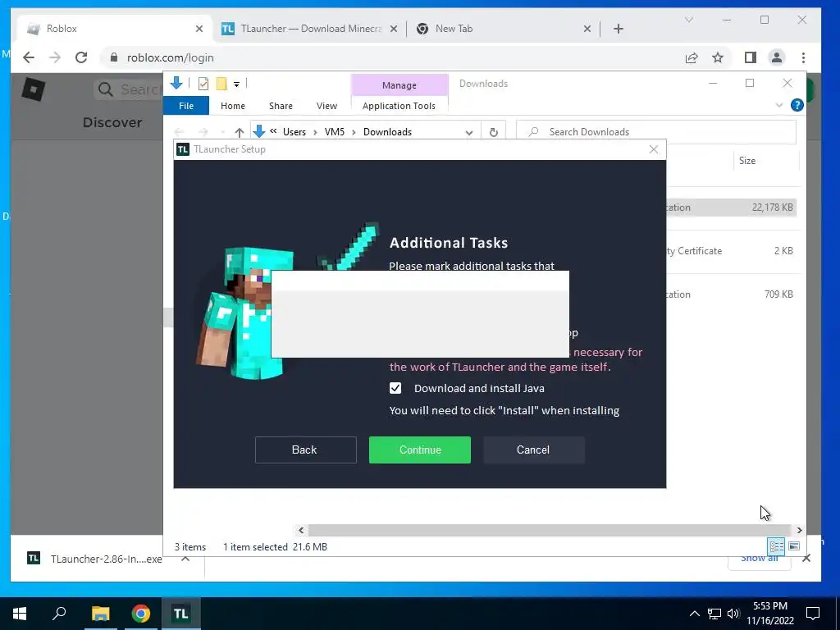
Task: Close the TLauncher Setup dialog
Action: pyautogui.click(x=654, y=149)
